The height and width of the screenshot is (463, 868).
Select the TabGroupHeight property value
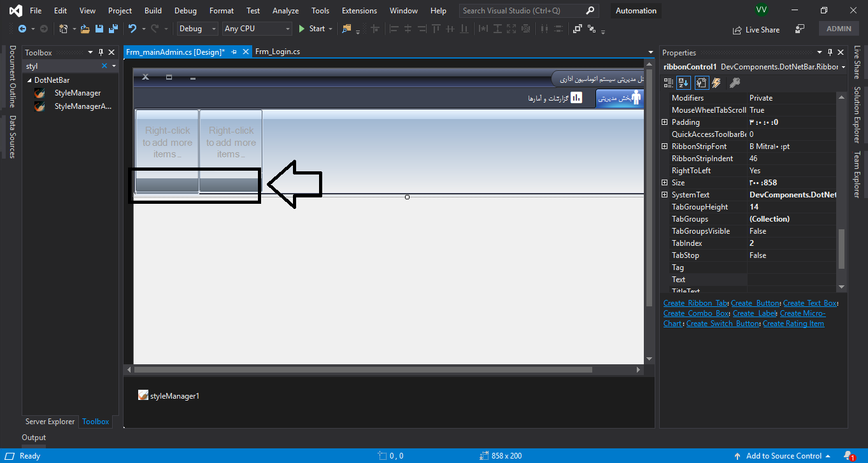coord(792,207)
